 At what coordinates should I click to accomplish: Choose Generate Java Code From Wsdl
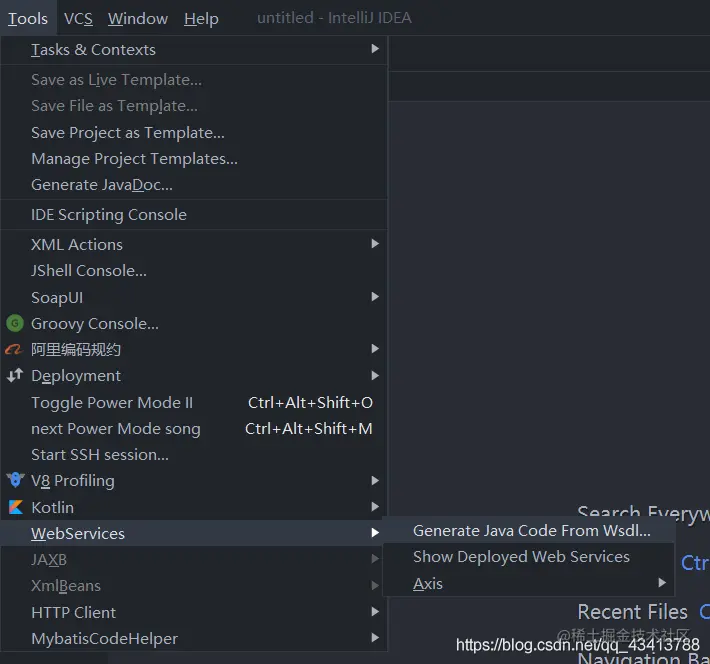pos(529,530)
